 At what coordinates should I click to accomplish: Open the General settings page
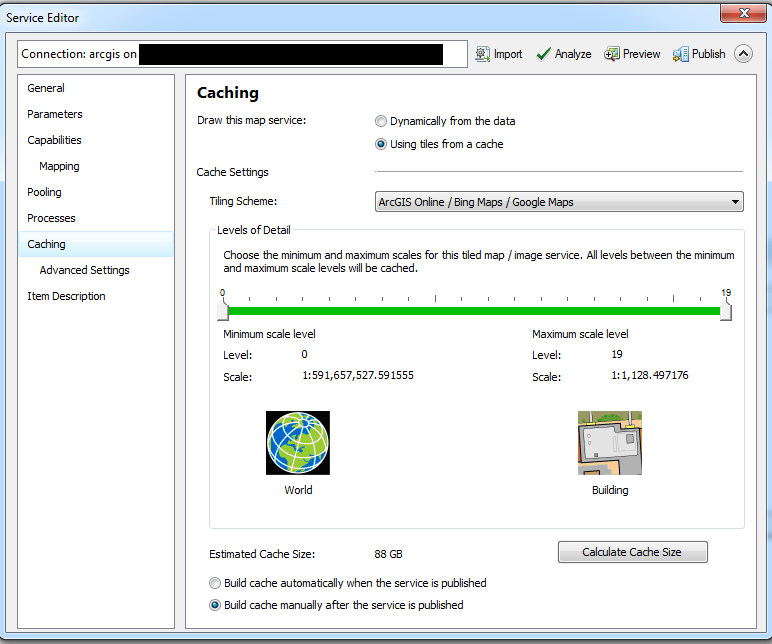46,88
